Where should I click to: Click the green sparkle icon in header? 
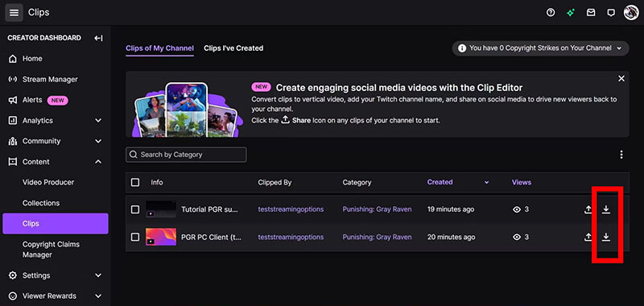tap(571, 13)
